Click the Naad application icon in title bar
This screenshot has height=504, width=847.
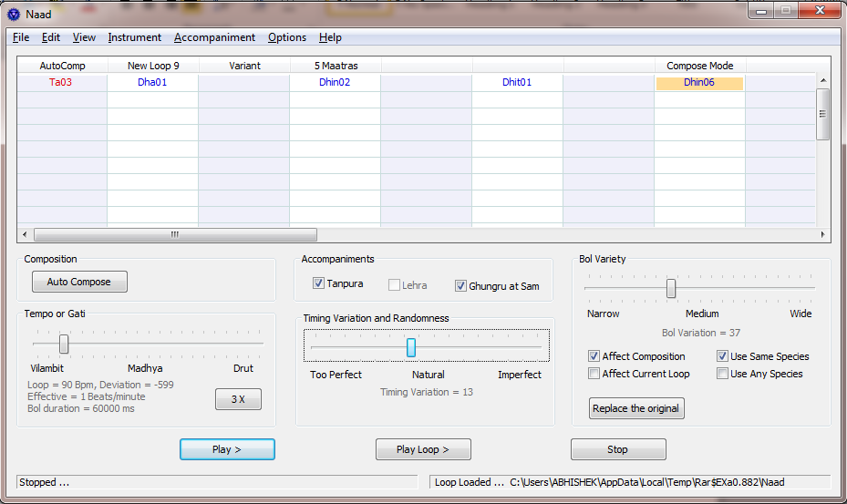click(14, 14)
